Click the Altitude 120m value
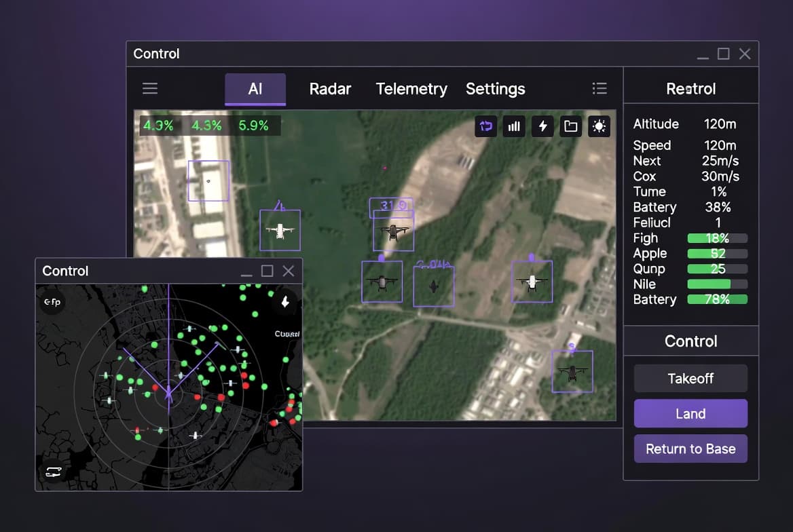This screenshot has width=793, height=532. click(720, 124)
